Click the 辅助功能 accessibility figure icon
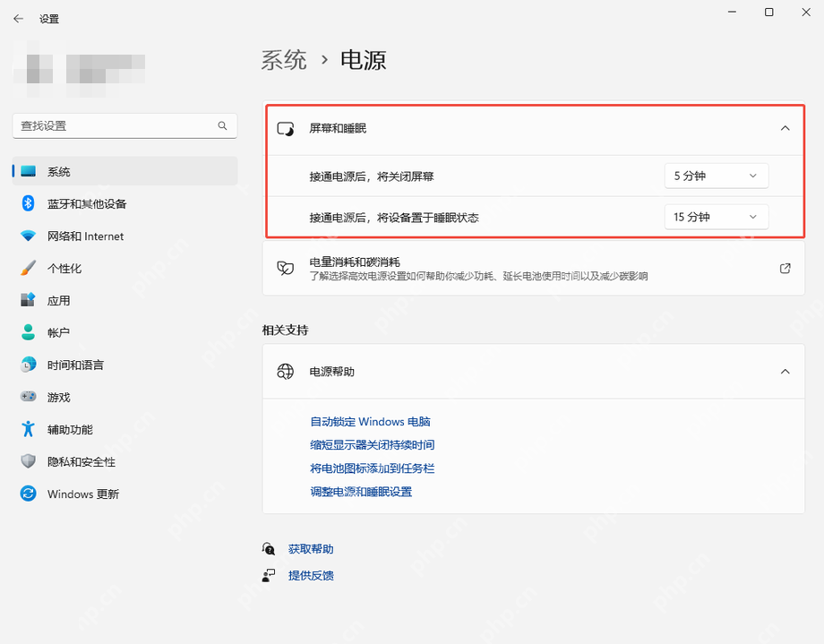824x644 pixels. [28, 429]
